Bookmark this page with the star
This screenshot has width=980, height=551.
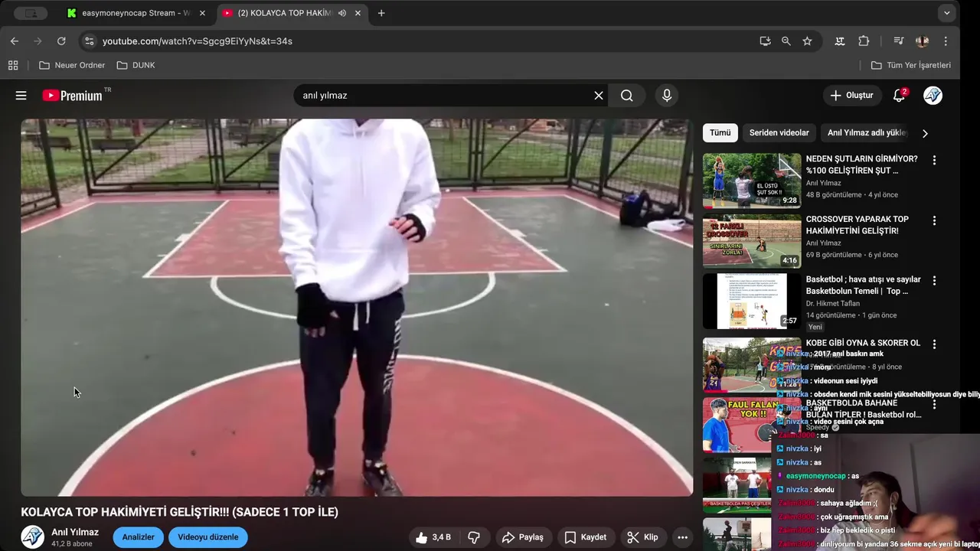(807, 41)
